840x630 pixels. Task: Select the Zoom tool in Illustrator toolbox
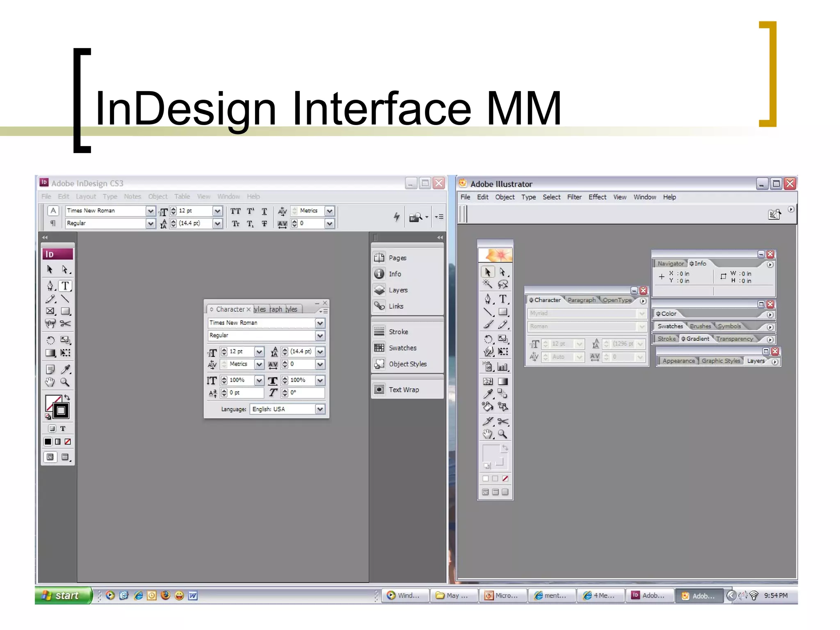pos(503,434)
